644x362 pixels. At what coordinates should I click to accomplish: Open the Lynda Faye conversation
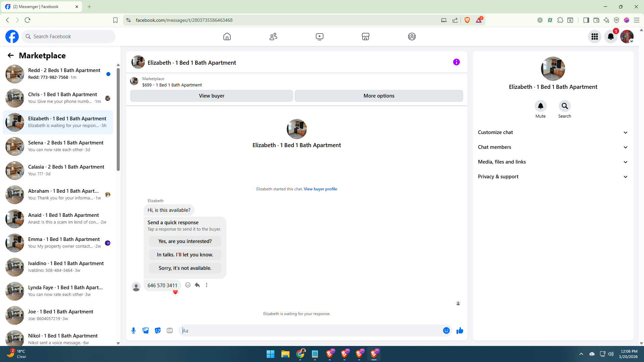click(58, 291)
